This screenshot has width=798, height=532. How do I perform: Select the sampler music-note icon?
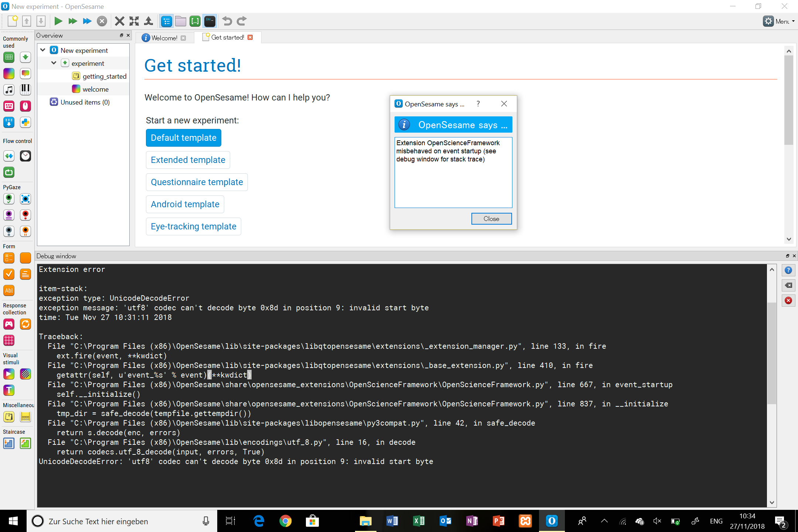[9, 89]
